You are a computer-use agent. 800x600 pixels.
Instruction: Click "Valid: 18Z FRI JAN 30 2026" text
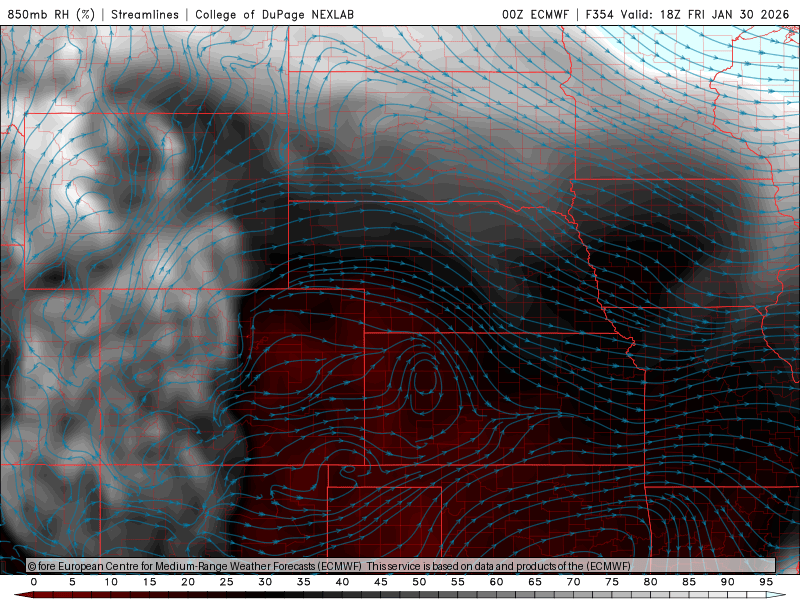tap(705, 14)
